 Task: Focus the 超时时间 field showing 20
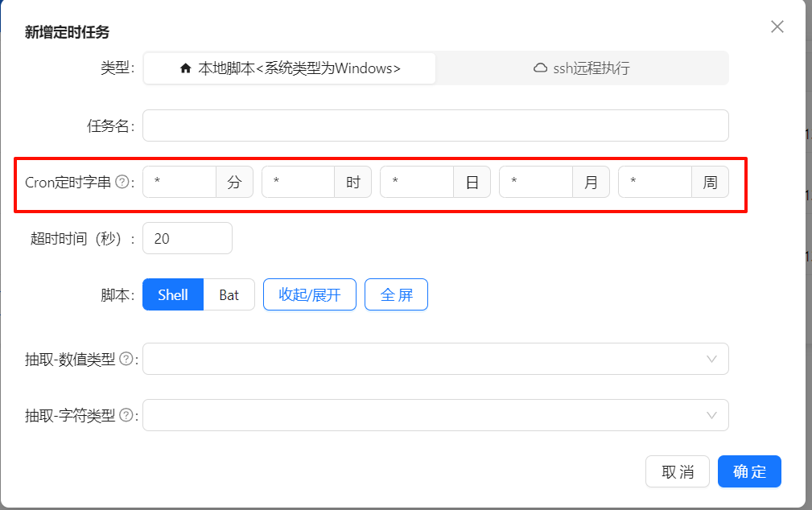[188, 238]
